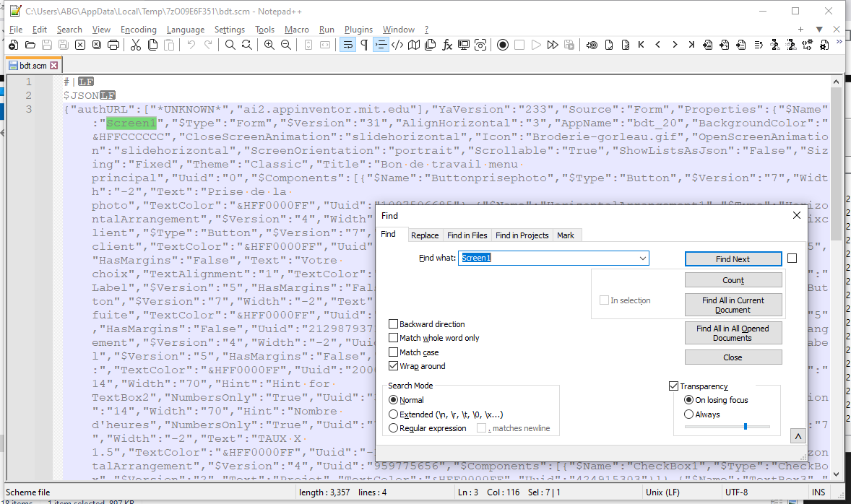Switch to the Find in Files tab
The image size is (851, 504).
pyautogui.click(x=467, y=235)
